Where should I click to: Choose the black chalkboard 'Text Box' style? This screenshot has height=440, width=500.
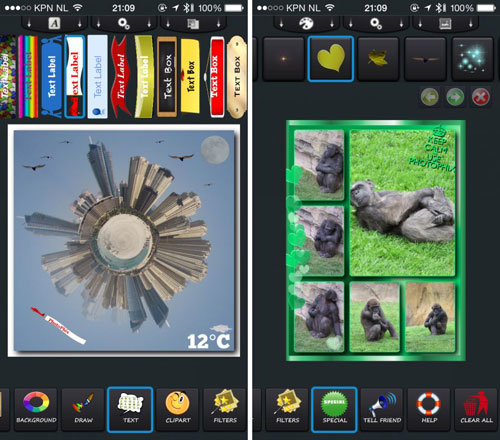167,77
